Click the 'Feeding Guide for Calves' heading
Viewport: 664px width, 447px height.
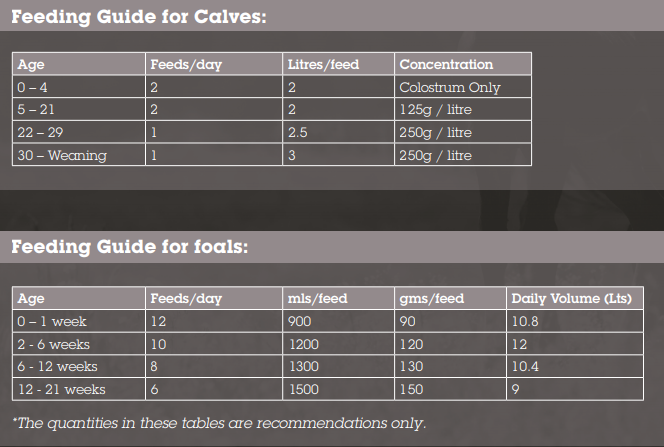[139, 17]
